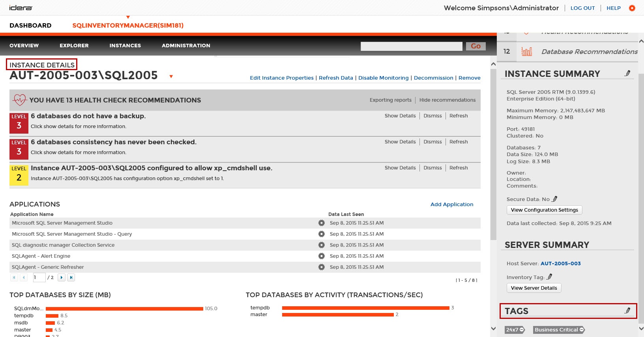Refresh the no-backup recommendation
The image size is (644, 337).
[459, 116]
